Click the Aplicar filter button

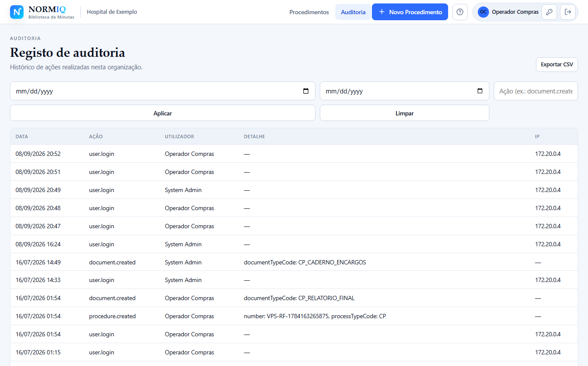click(163, 113)
